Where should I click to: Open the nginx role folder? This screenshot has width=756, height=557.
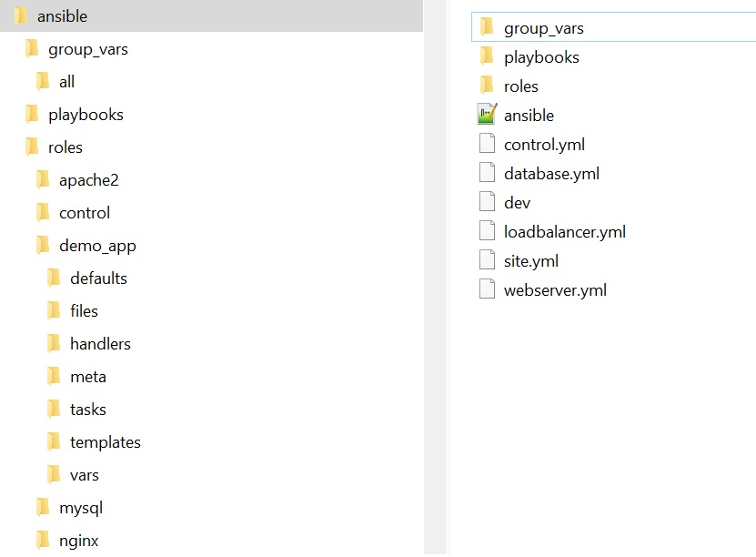[78, 541]
